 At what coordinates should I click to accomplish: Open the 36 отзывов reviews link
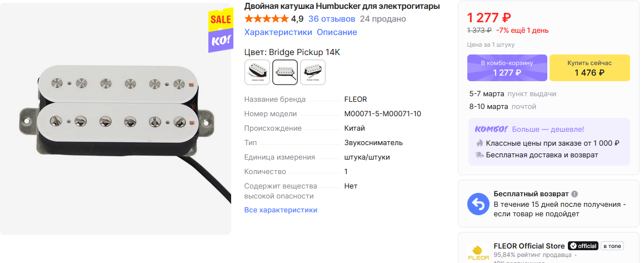[x=332, y=19]
